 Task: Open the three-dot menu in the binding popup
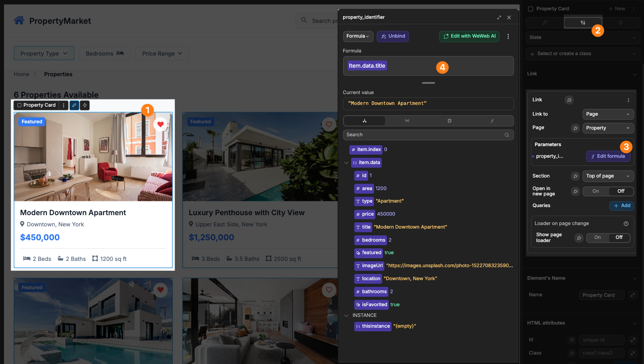(x=508, y=36)
